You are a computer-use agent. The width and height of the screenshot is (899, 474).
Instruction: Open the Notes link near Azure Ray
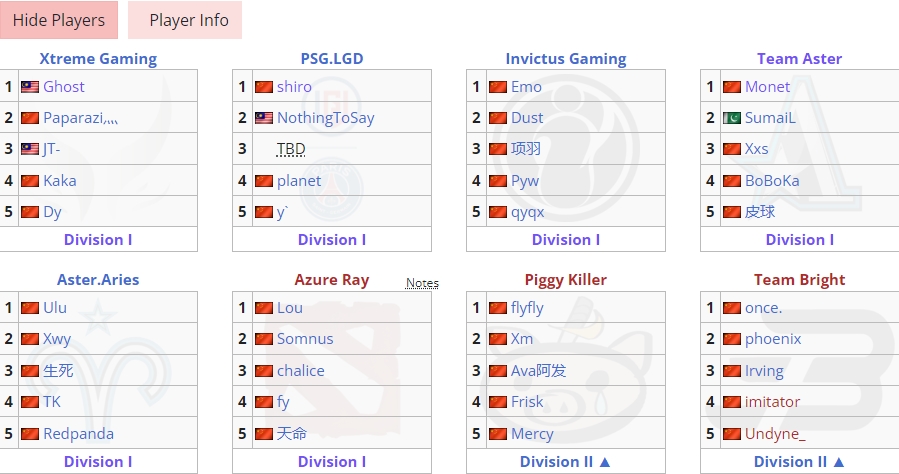click(x=422, y=283)
